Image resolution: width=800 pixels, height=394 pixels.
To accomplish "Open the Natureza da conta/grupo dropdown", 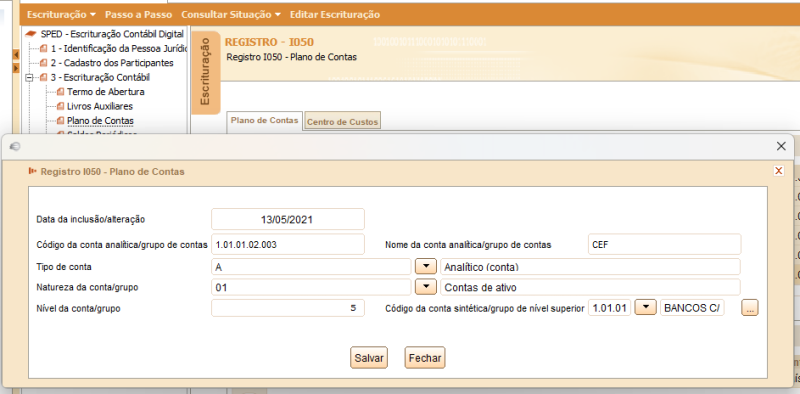I will 426,287.
